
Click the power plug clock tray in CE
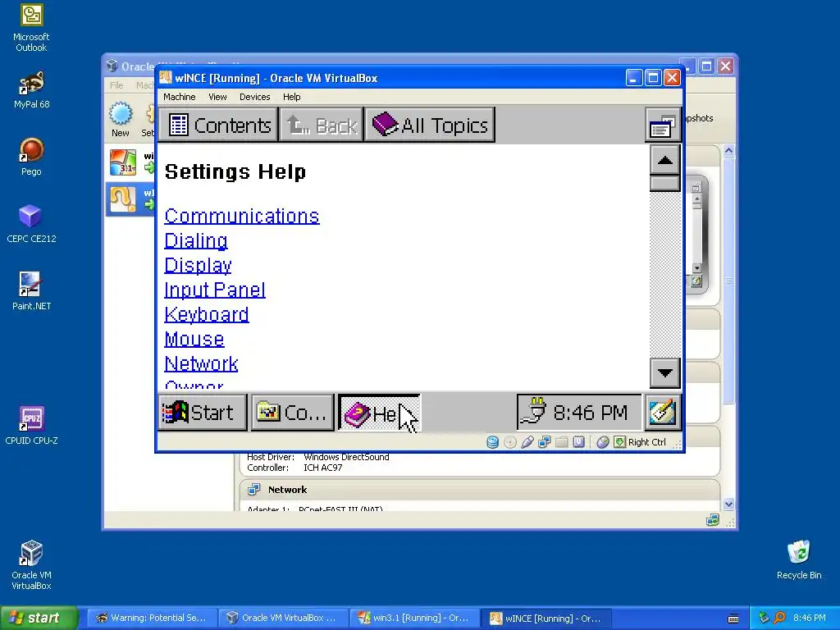pyautogui.click(x=579, y=413)
